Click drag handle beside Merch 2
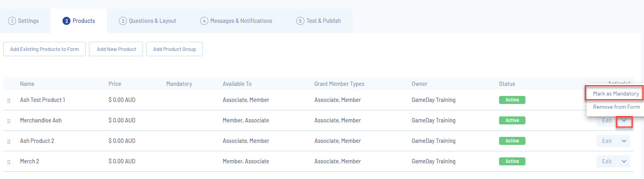This screenshot has width=644, height=179. (9, 162)
